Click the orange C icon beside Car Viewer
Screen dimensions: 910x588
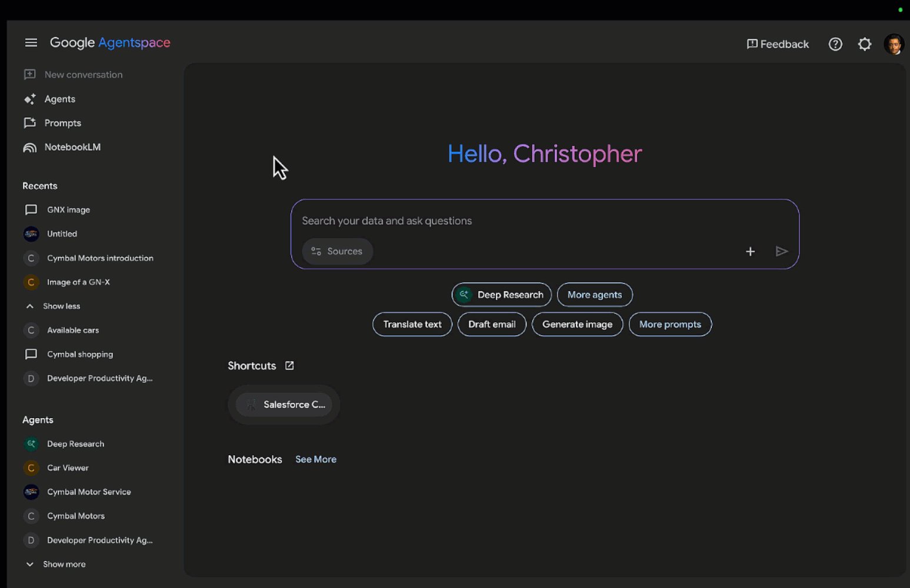tap(31, 468)
